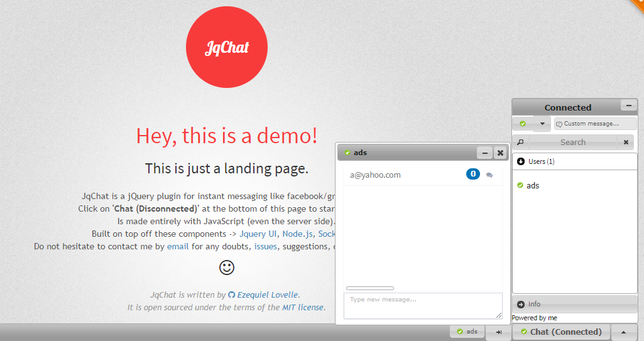This screenshot has width=644, height=341.
Task: Click the smiley face icon
Action: (x=227, y=268)
